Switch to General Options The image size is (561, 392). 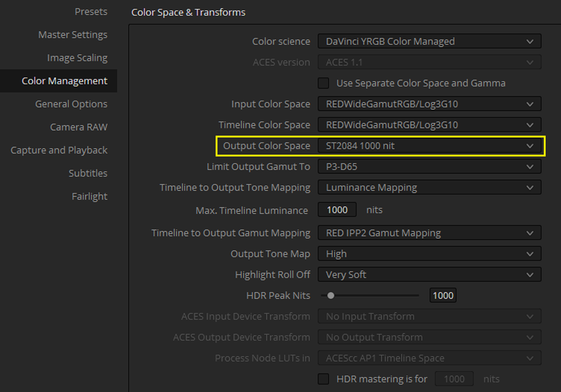pos(71,104)
